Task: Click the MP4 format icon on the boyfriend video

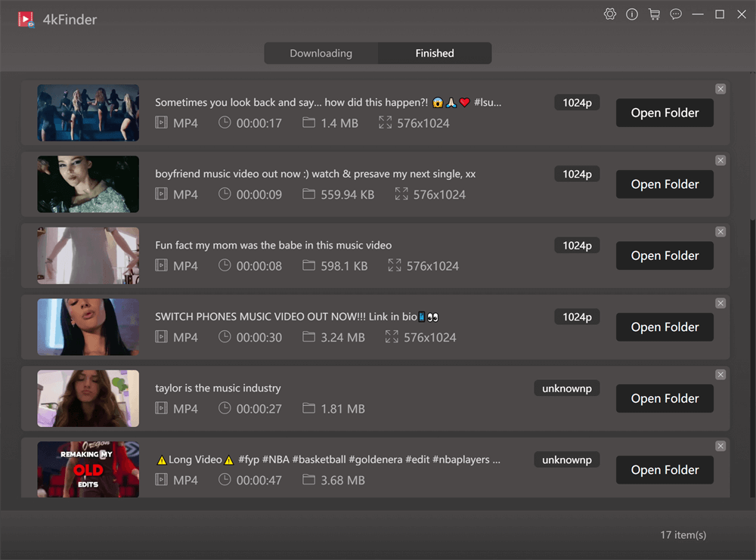Action: tap(161, 194)
